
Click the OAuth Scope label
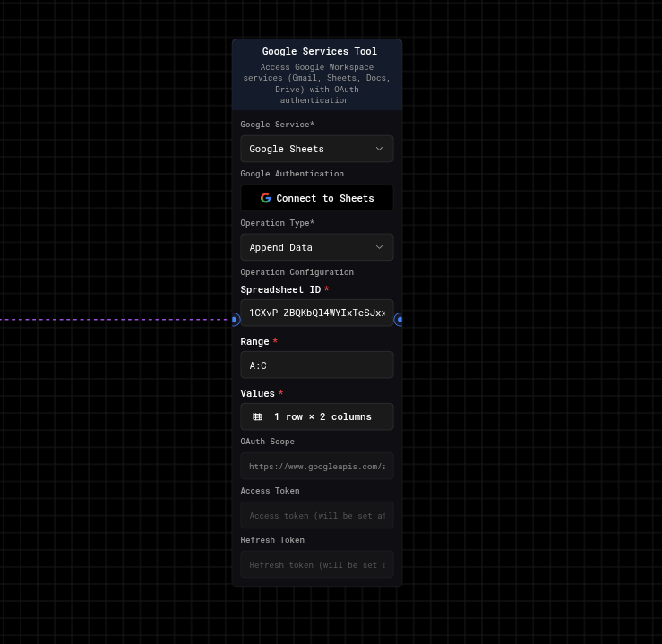267,442
